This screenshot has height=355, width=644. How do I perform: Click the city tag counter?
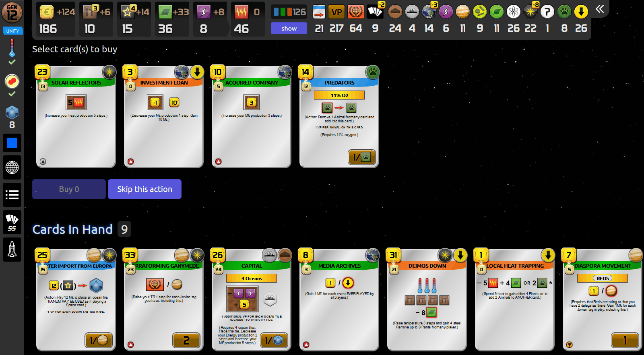coord(412,12)
